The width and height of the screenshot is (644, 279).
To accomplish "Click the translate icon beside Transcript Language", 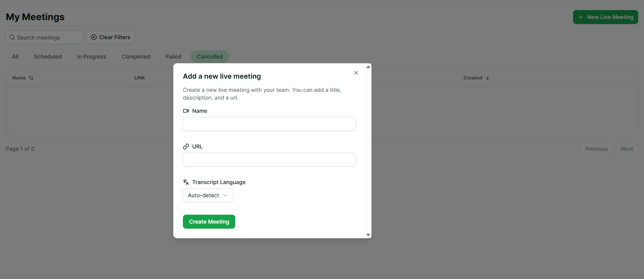I will tap(186, 182).
